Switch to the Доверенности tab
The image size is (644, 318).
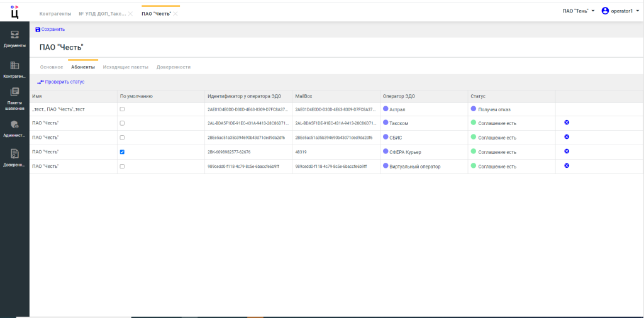174,67
